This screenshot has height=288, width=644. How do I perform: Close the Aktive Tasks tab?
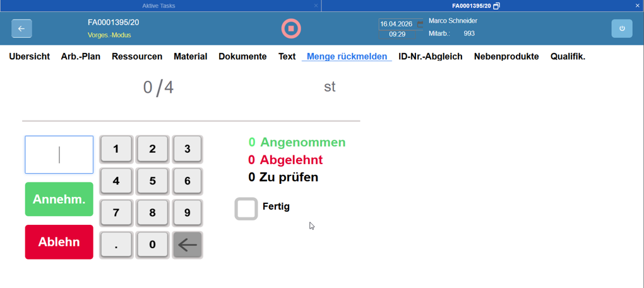point(316,6)
